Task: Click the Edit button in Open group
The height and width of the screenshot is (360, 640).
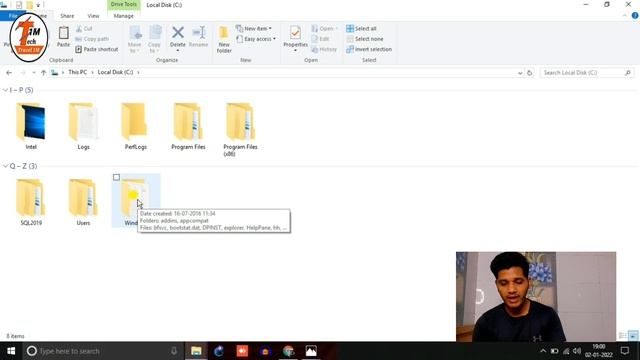Action: click(x=320, y=39)
